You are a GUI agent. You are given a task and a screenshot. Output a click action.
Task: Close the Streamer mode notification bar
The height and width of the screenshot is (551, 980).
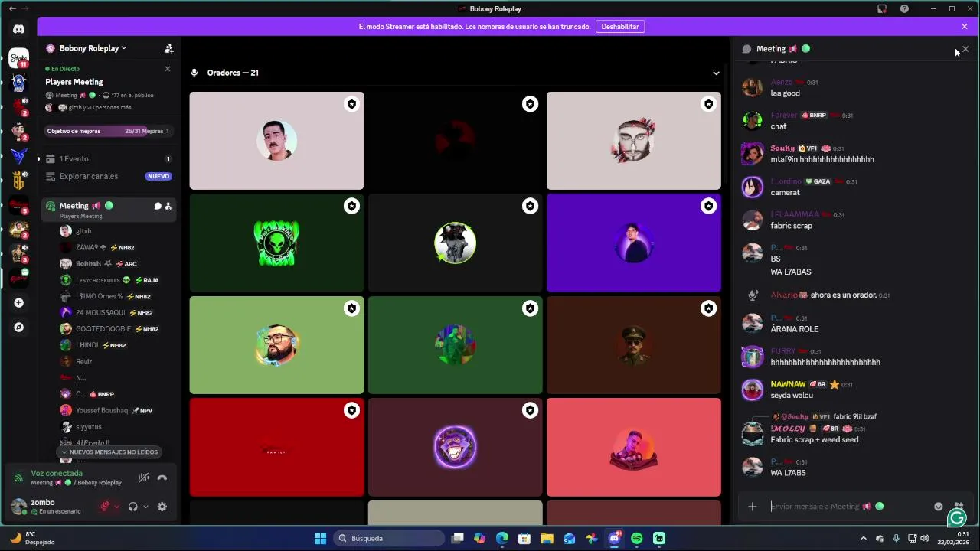pos(965,27)
